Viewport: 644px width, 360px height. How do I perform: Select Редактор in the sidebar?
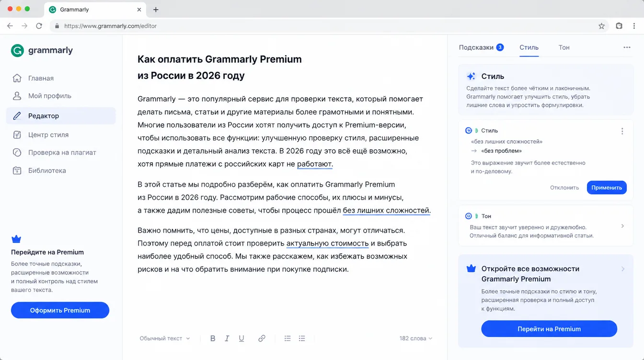pos(61,116)
